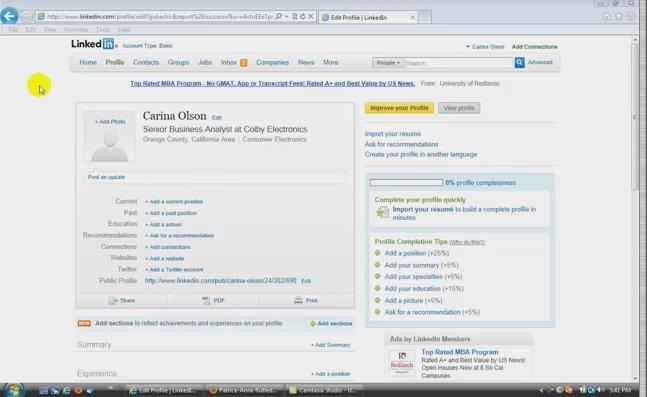Click the Inbox notification badge
647x397 pixels.
tap(243, 63)
